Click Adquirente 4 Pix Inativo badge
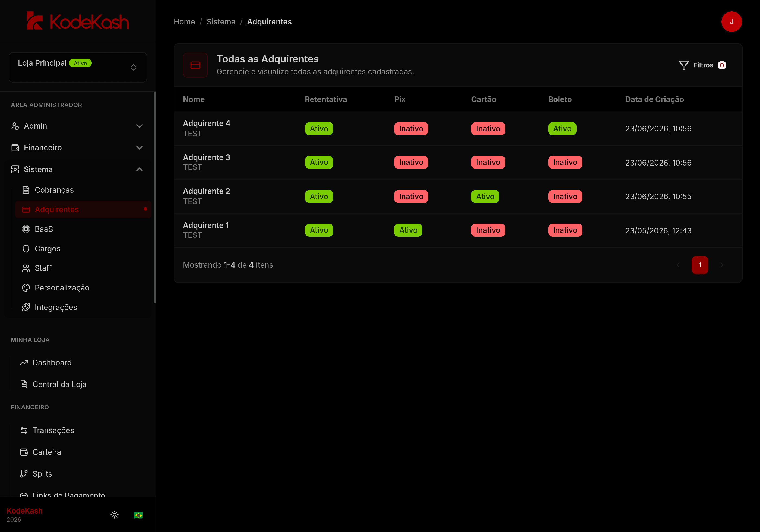This screenshot has height=532, width=760. coord(411,128)
